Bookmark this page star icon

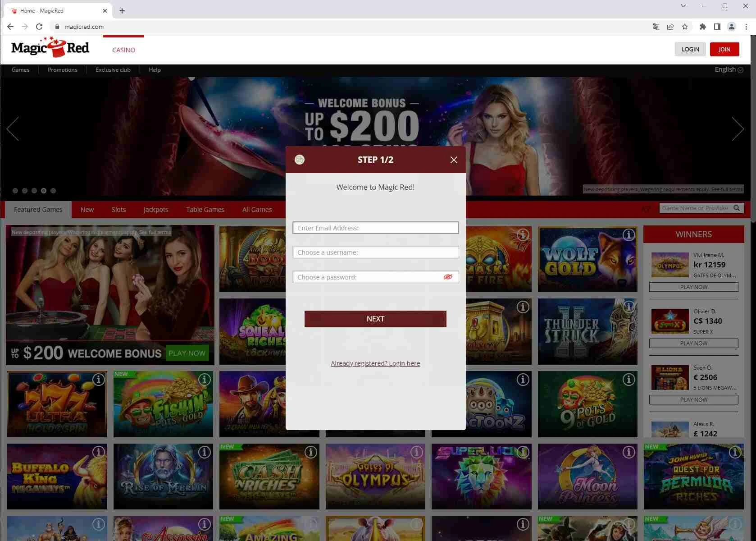pyautogui.click(x=685, y=27)
